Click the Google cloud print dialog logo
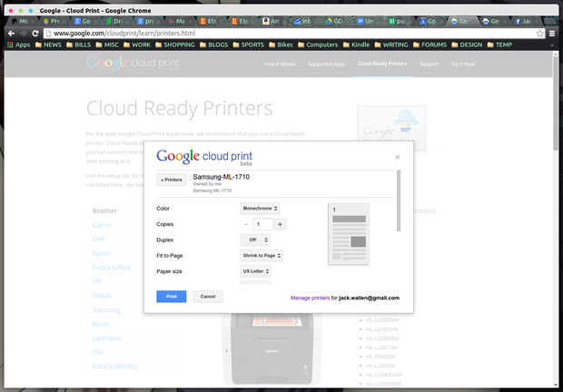This screenshot has height=392, width=563. tap(204, 157)
